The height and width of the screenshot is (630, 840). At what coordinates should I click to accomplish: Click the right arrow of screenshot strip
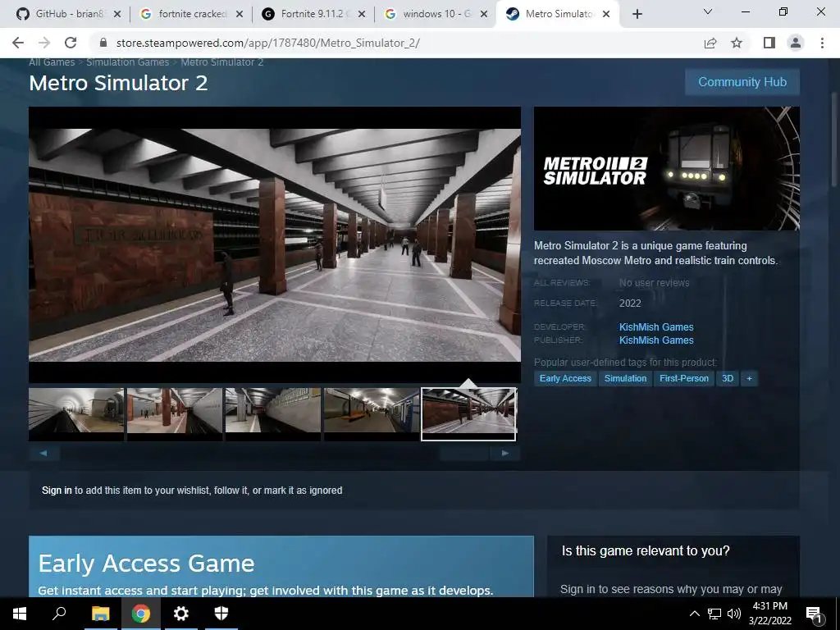pos(504,453)
